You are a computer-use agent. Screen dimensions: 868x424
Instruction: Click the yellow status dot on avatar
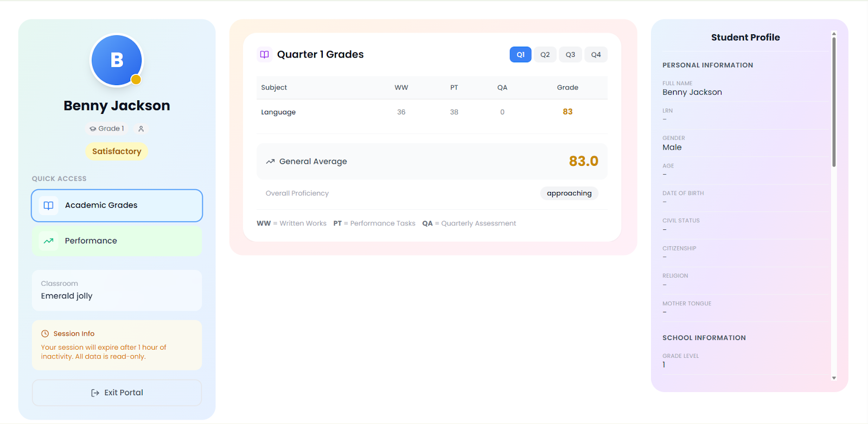[136, 80]
